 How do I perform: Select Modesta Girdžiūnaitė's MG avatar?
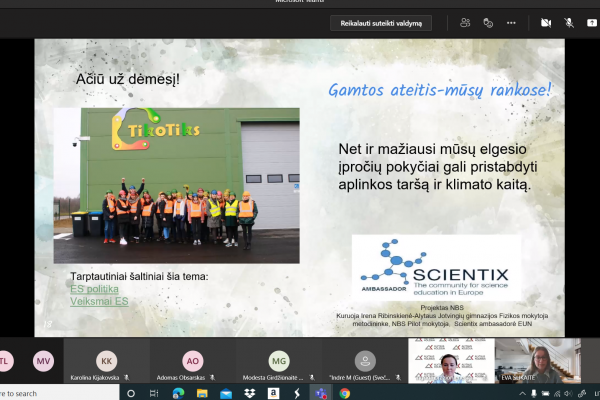pos(279,361)
